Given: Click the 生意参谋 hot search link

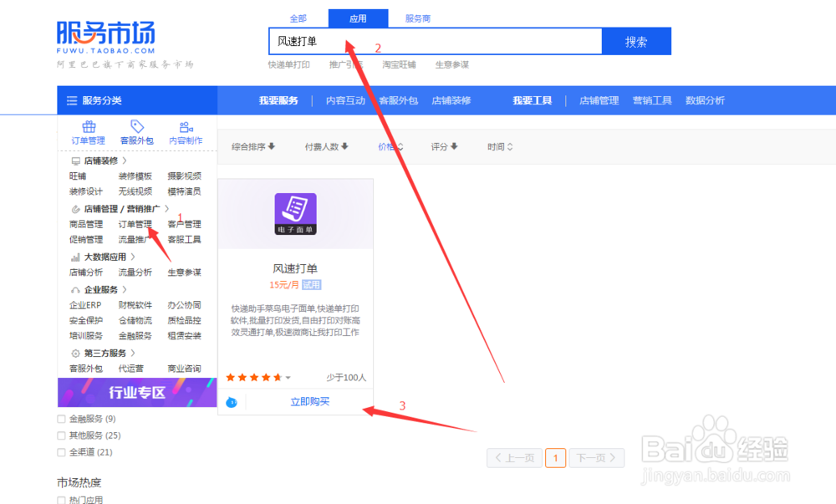Looking at the screenshot, I should pos(452,65).
